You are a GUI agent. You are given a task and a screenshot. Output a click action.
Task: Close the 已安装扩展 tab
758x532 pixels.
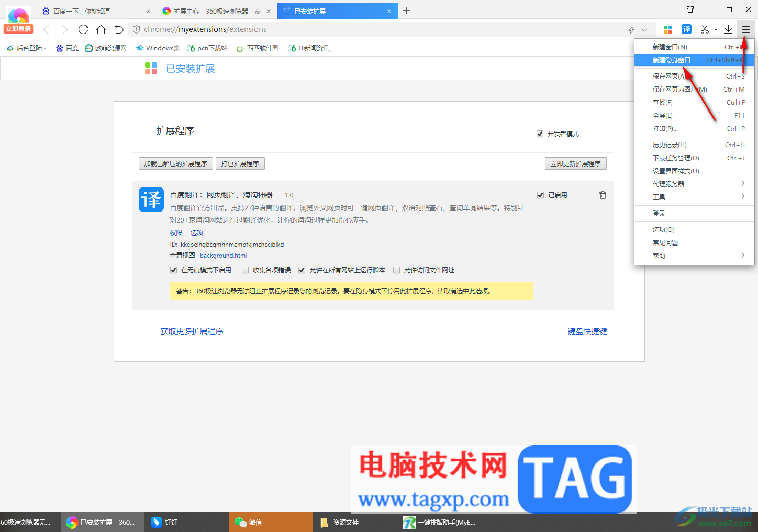(389, 11)
